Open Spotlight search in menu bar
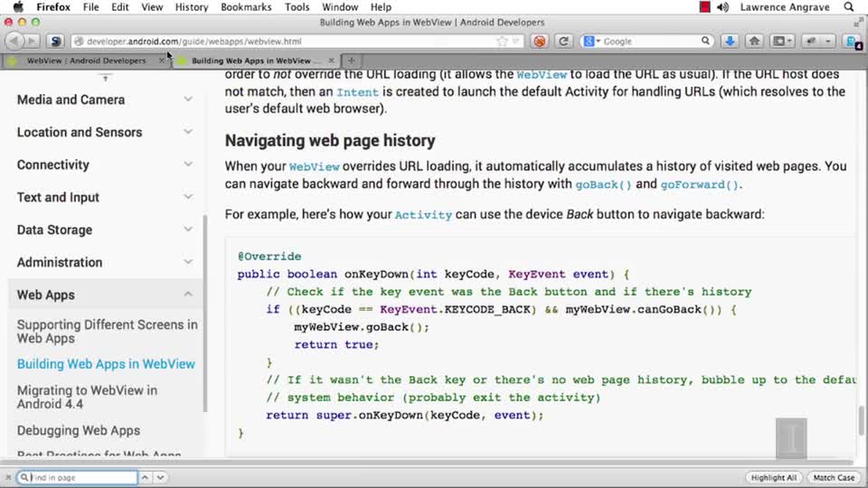868x488 pixels. pos(849,7)
